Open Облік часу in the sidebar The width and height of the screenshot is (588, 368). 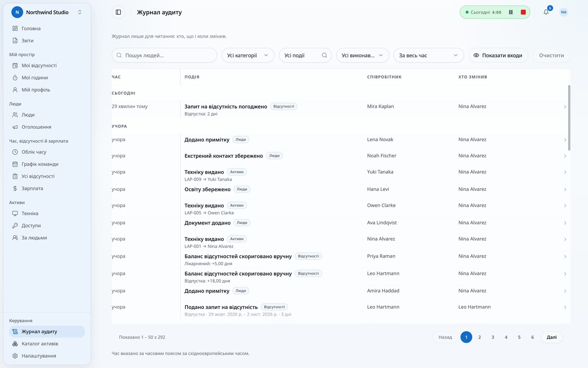pos(47,152)
